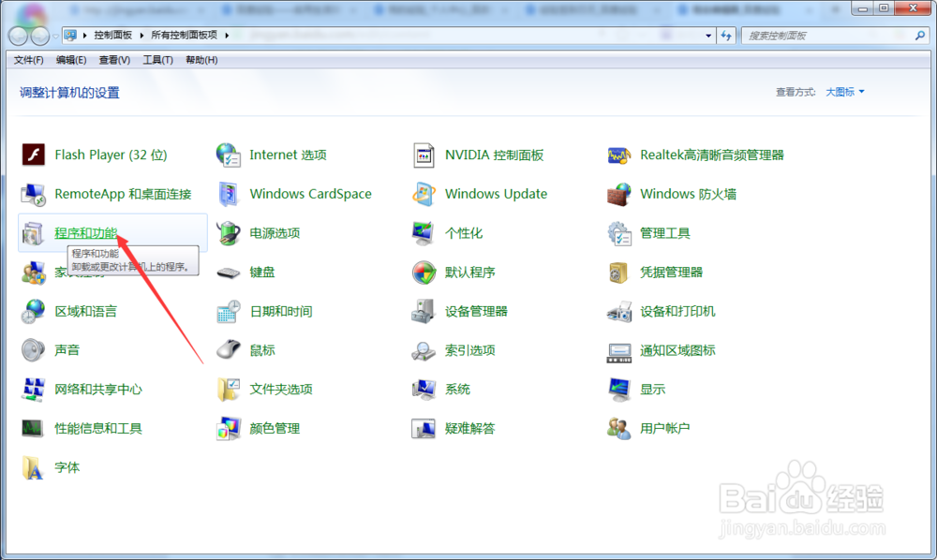This screenshot has height=560, width=937.
Task: Click the 性能信息和工具 icon
Action: pyautogui.click(x=32, y=428)
